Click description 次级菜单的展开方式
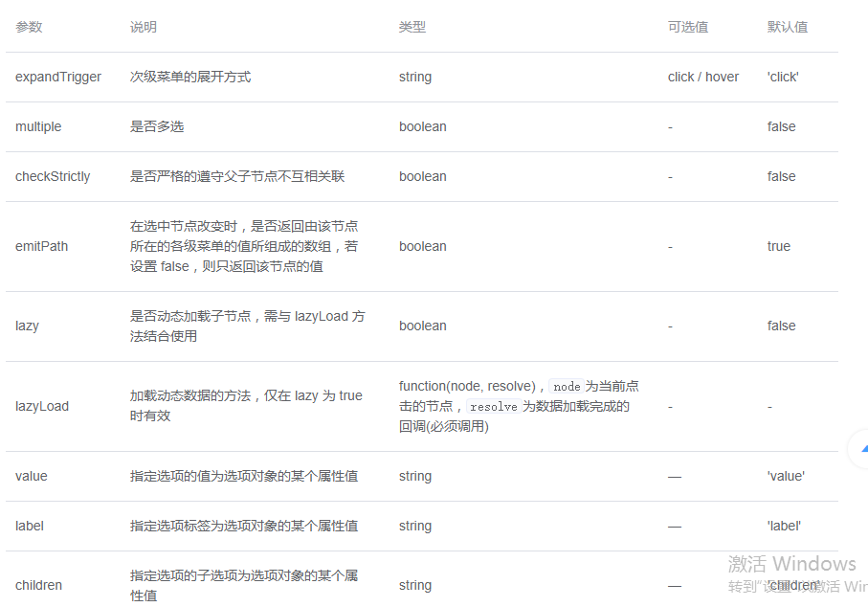The height and width of the screenshot is (607, 868). pos(190,77)
